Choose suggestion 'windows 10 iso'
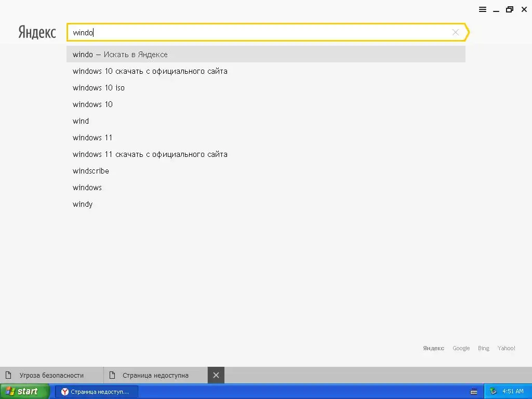This screenshot has width=532, height=399. click(x=266, y=87)
